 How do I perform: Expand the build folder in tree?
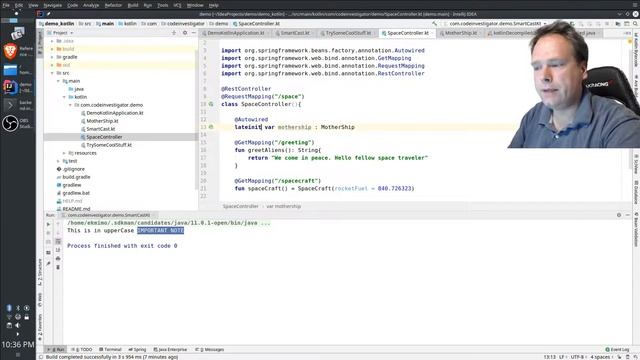(x=52, y=49)
